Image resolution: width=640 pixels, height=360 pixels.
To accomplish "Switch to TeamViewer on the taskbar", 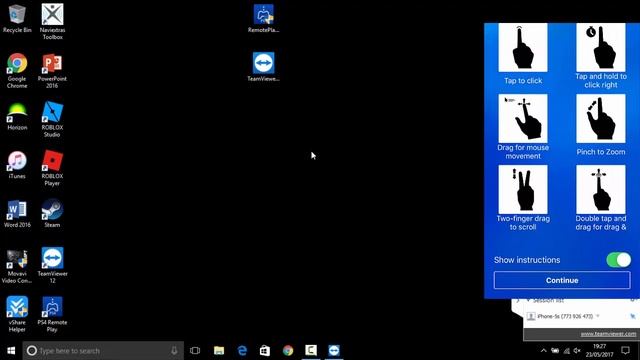I will [334, 351].
